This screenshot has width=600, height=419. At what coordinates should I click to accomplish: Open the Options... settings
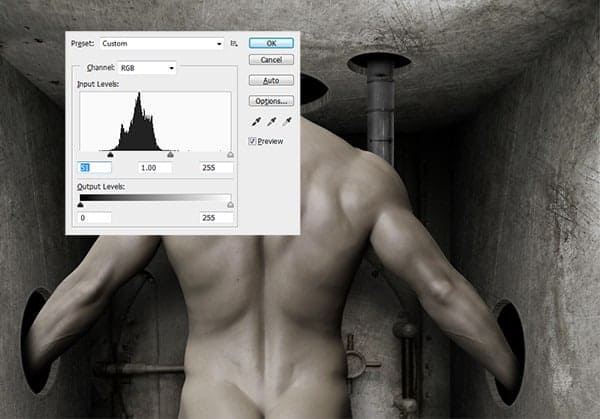pos(271,101)
